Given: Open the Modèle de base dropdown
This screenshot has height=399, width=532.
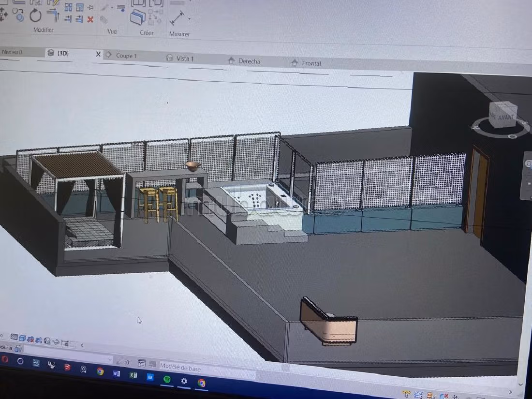Looking at the screenshot, I should (251, 374).
